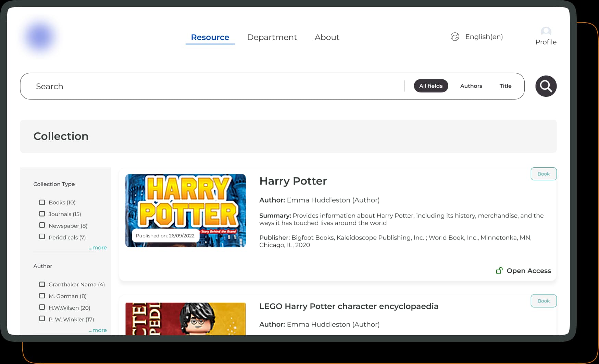Select the Title search filter

pos(506,86)
